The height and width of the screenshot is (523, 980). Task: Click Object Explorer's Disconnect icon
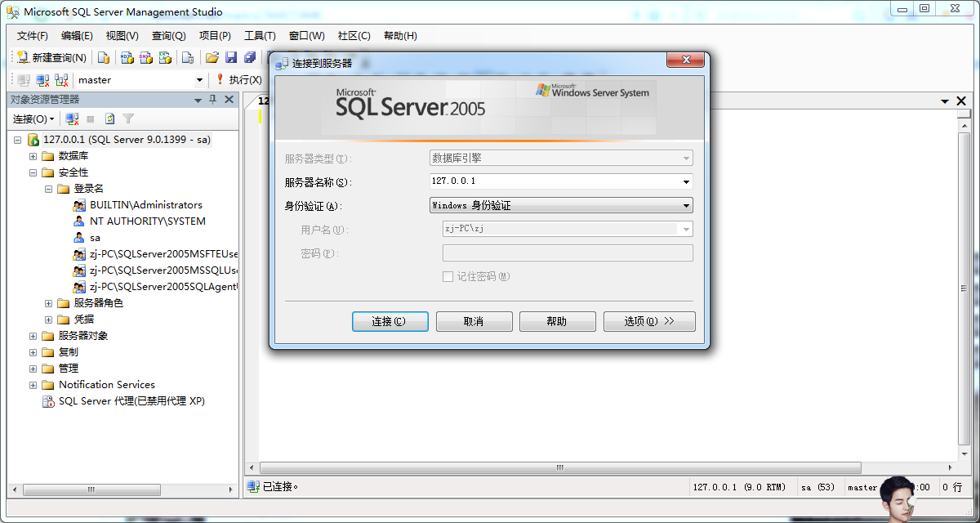tap(73, 119)
